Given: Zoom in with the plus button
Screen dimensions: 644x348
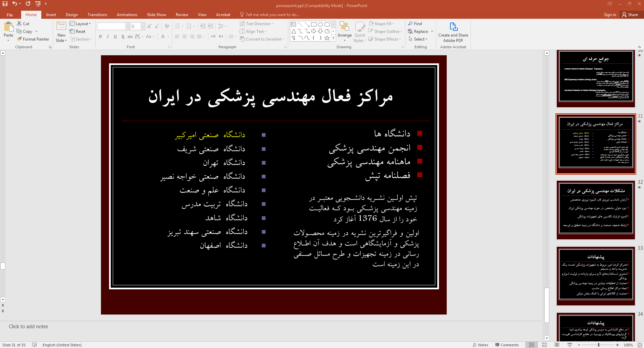Looking at the screenshot, I should (617, 345).
